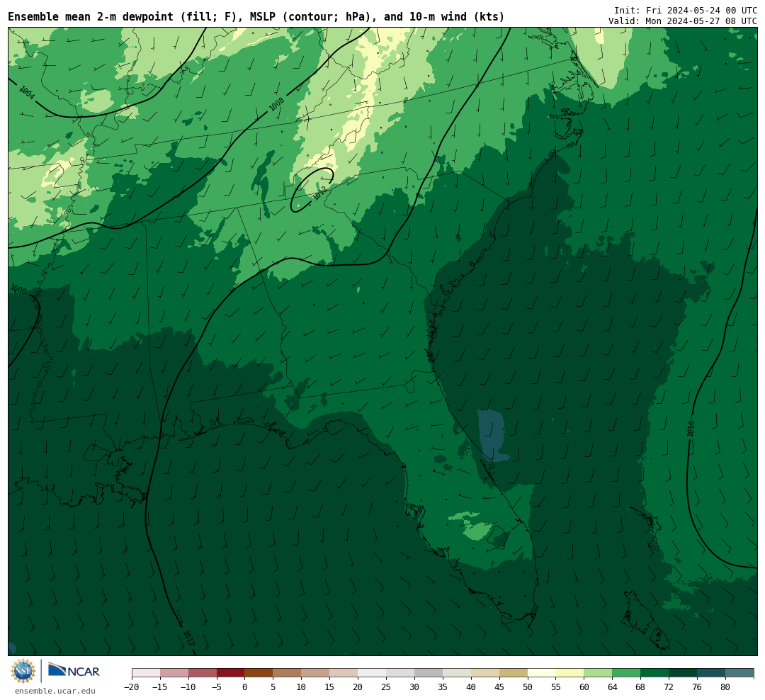Click the dark green swatch between 68 and 72
765x700 pixels.
[655, 673]
